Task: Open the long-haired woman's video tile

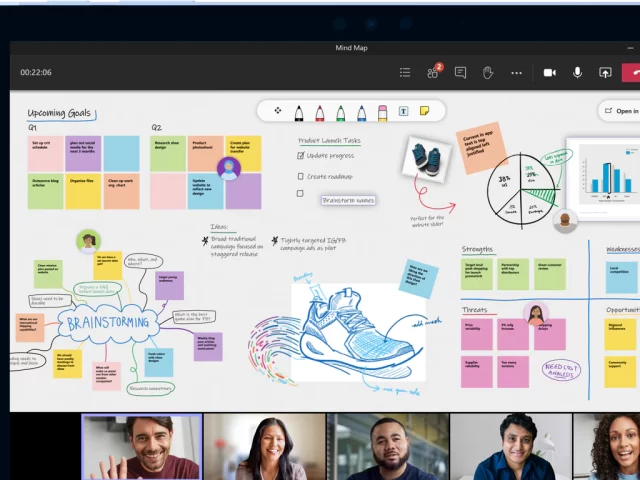Action: coord(265,447)
